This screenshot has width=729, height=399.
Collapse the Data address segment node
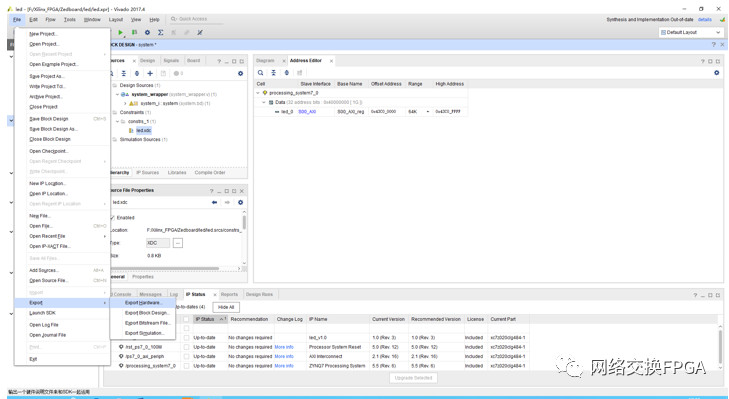point(264,102)
